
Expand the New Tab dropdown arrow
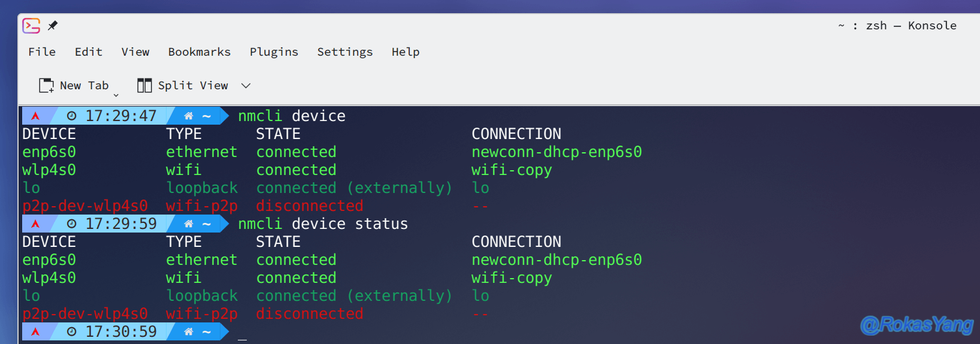click(116, 95)
